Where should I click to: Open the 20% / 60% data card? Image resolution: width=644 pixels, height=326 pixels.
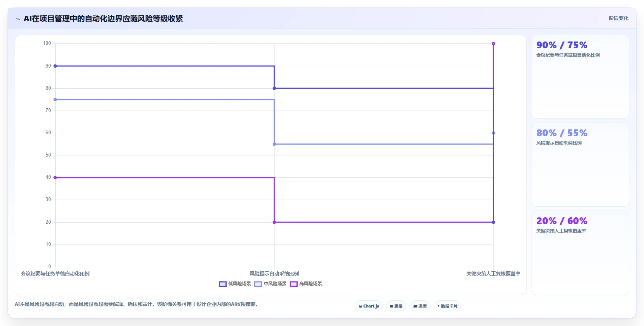[x=580, y=253]
